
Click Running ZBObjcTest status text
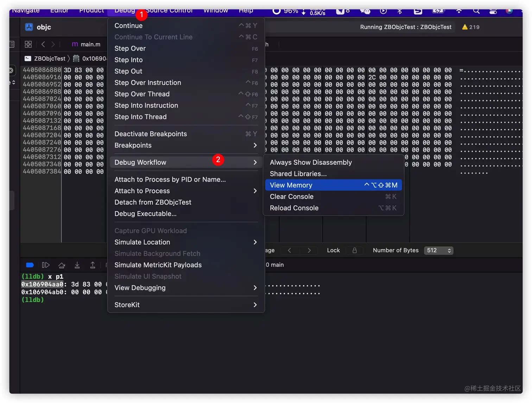coord(406,27)
